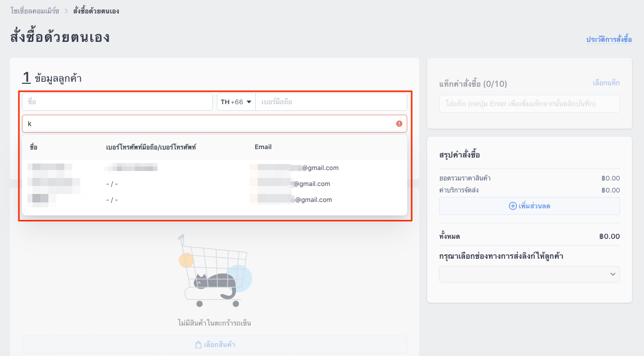
Task: Go to โซเชี่ยลคอมเมิร์ซ breadcrumb
Action: [34, 11]
